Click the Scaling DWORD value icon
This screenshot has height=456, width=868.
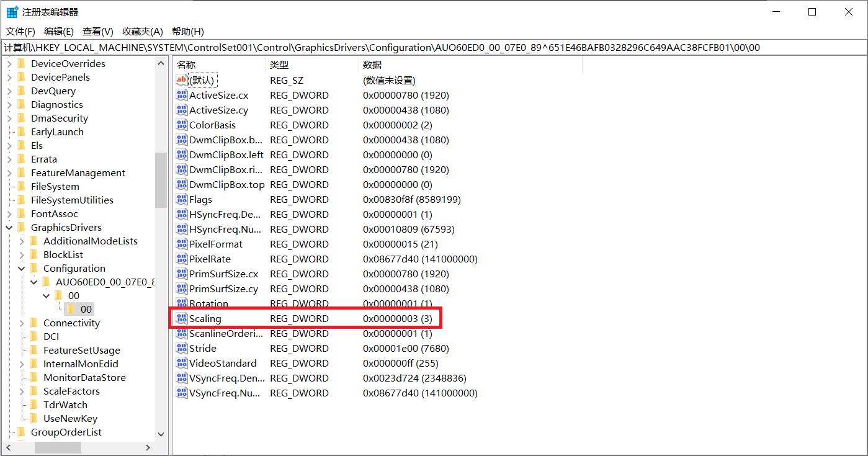click(x=182, y=318)
